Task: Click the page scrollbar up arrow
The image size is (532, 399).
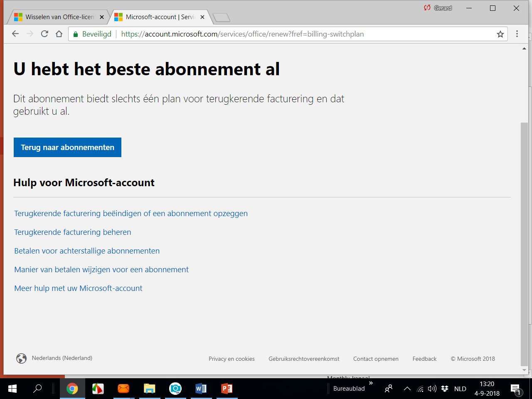Action: [x=524, y=49]
